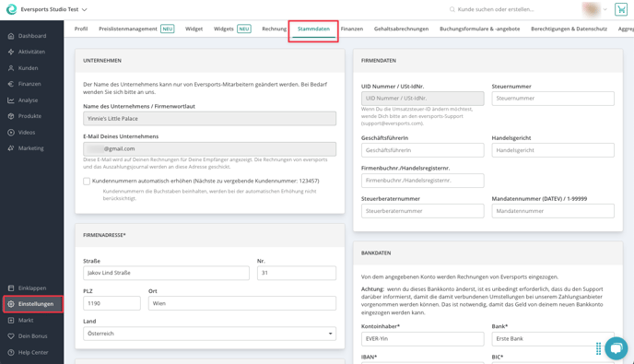Click the Steuernummer input field
This screenshot has width=634, height=364.
point(553,99)
